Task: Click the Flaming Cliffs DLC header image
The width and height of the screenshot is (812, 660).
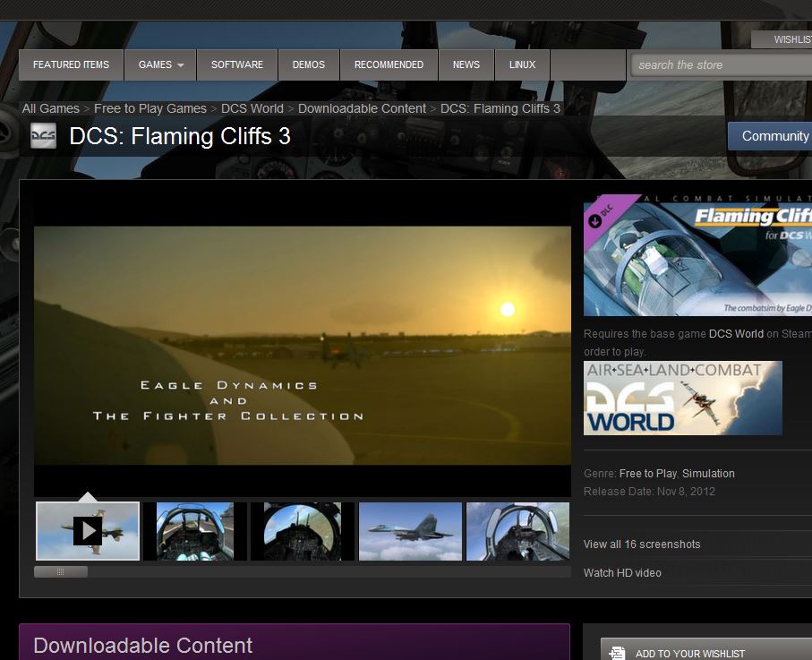Action: [697, 255]
